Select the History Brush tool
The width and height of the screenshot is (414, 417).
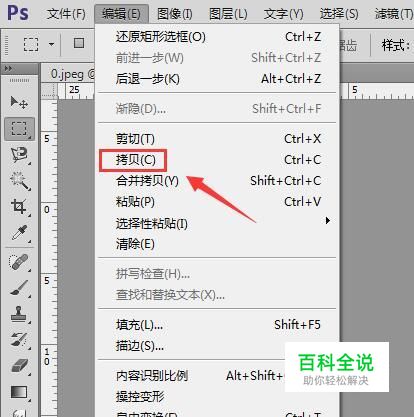pyautogui.click(x=19, y=340)
